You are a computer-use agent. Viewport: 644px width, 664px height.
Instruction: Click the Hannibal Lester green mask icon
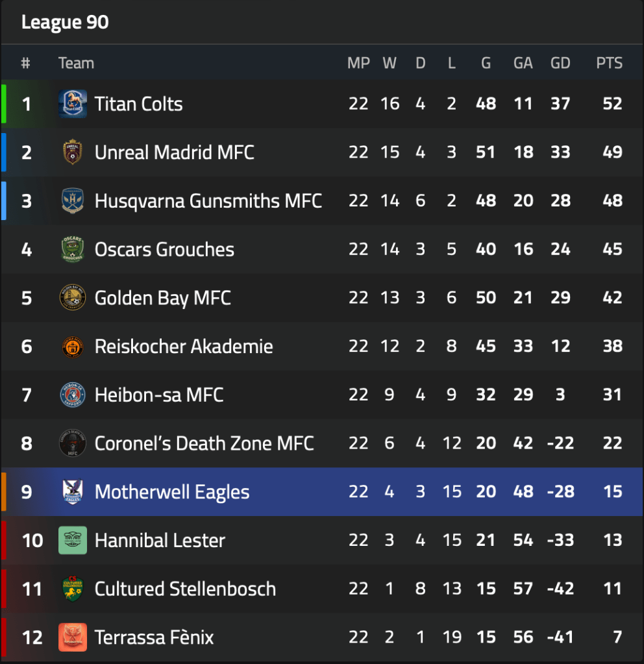73,541
